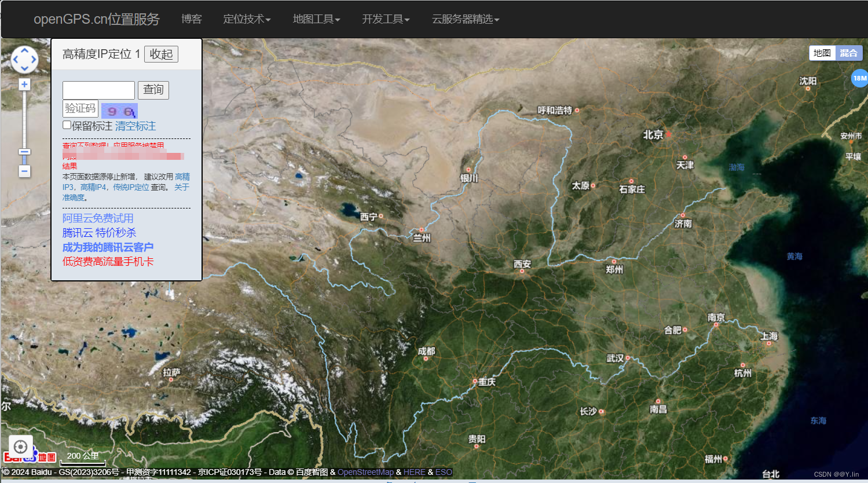This screenshot has width=868, height=483.
Task: Switch map type to 混合
Action: coord(849,53)
